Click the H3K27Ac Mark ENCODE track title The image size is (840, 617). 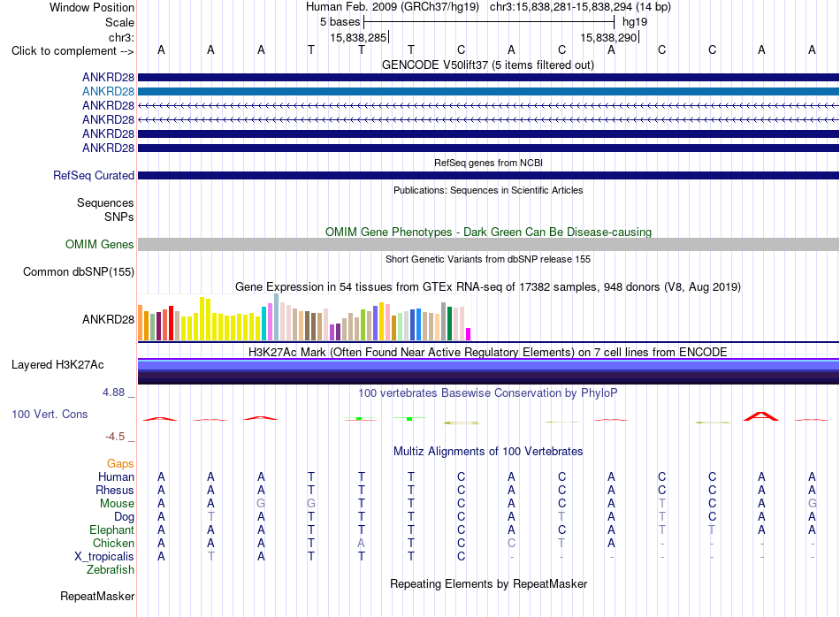pyautogui.click(x=488, y=352)
